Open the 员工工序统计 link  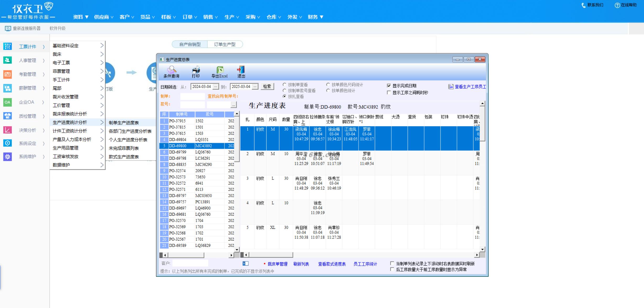click(x=365, y=264)
